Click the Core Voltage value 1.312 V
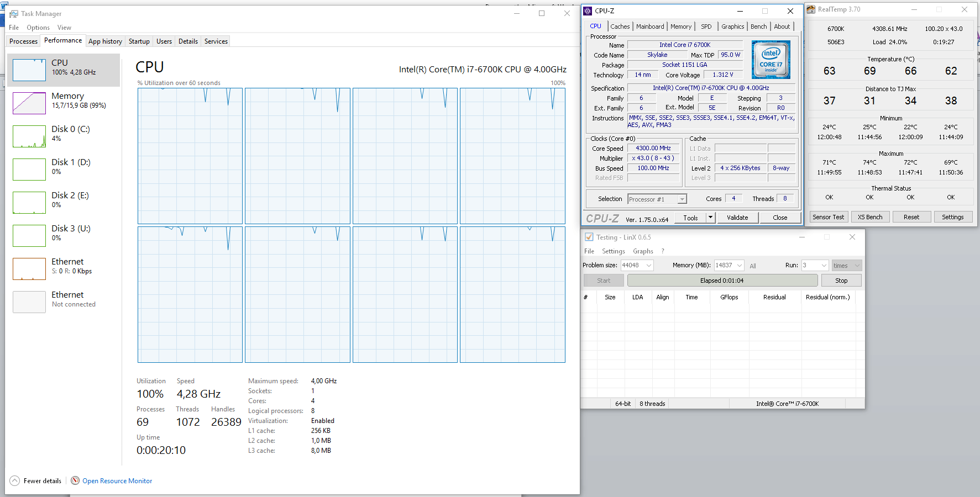The height and width of the screenshot is (497, 980). click(723, 75)
